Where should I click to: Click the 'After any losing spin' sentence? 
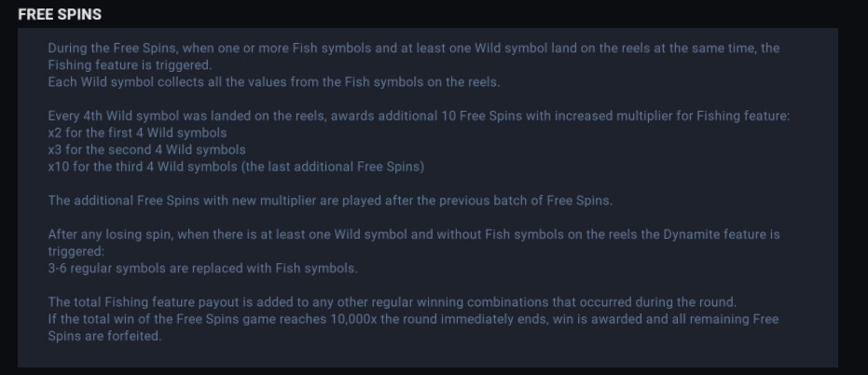point(414,234)
